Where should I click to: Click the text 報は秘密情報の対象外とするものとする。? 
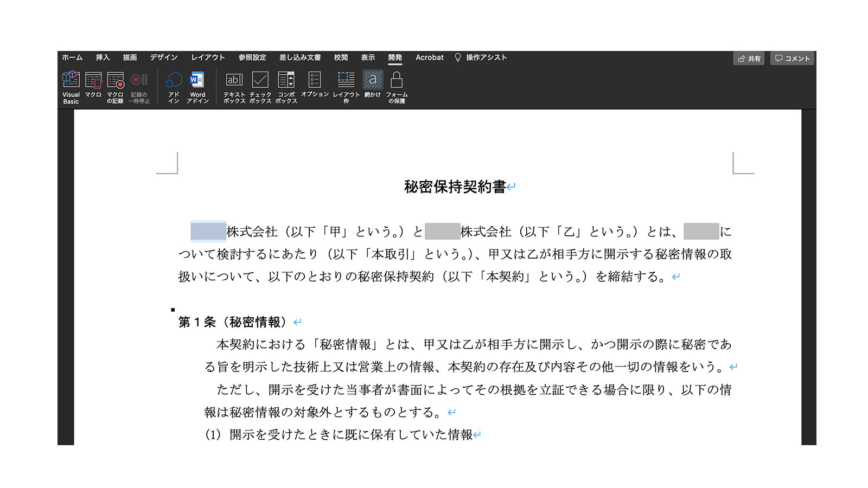click(x=323, y=412)
